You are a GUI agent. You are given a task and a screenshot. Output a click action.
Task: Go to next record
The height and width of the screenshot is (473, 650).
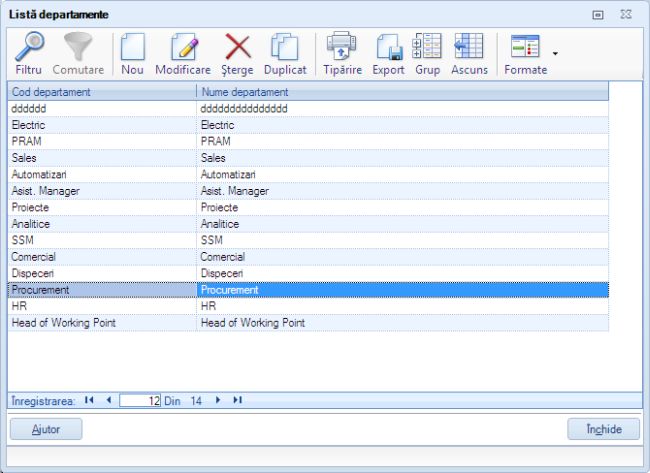218,400
